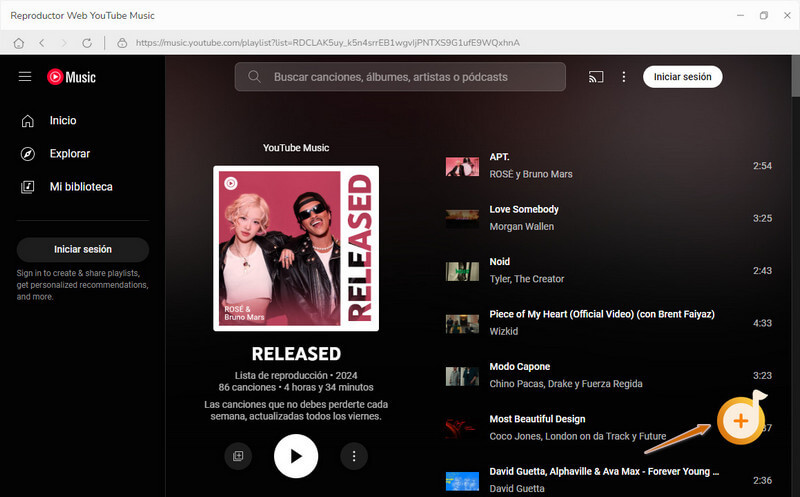Screen dimensions: 800x497
Task: Open Explorar in the sidebar
Action: point(69,154)
